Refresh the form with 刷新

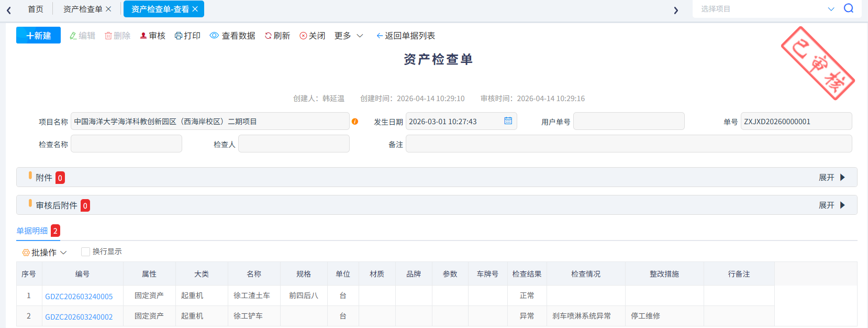[x=277, y=36]
